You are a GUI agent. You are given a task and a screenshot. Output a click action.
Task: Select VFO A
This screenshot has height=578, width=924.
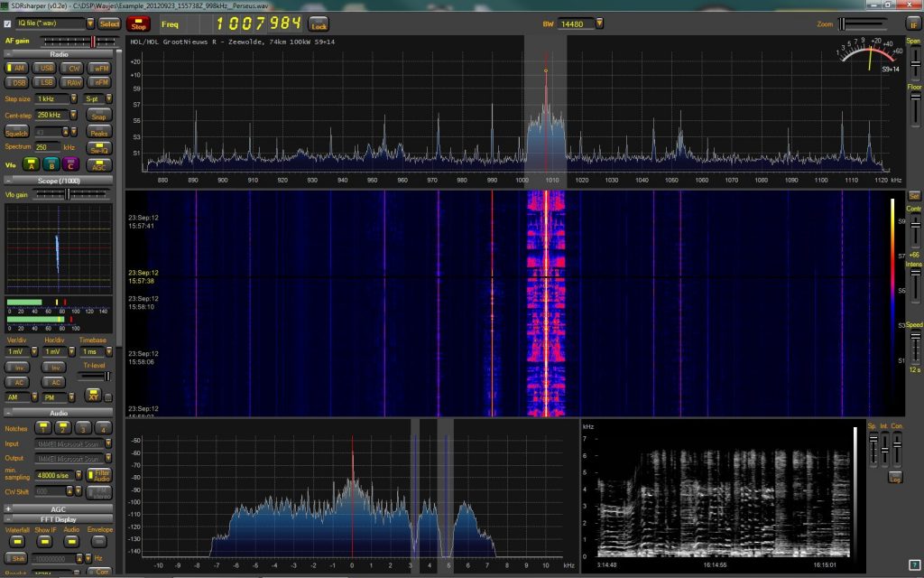pos(31,164)
